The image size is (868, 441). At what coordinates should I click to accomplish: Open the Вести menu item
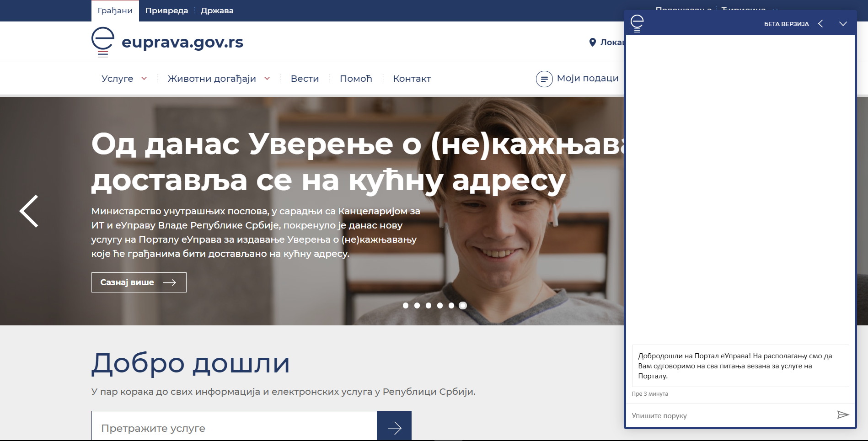click(x=305, y=78)
